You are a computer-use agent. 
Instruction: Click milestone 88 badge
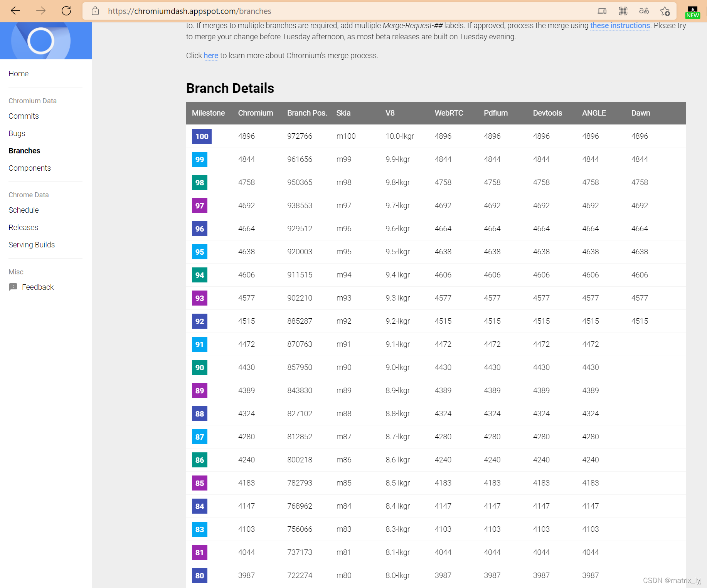200,413
